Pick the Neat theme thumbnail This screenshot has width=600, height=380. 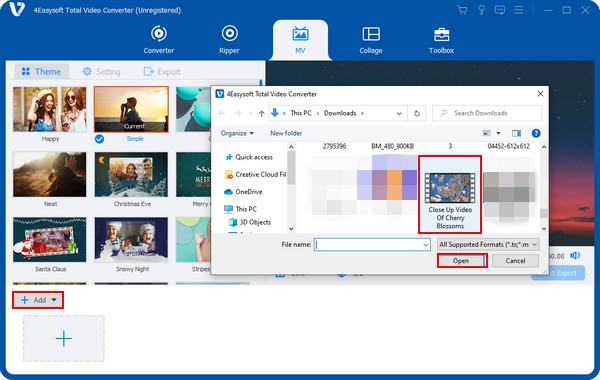(50, 175)
